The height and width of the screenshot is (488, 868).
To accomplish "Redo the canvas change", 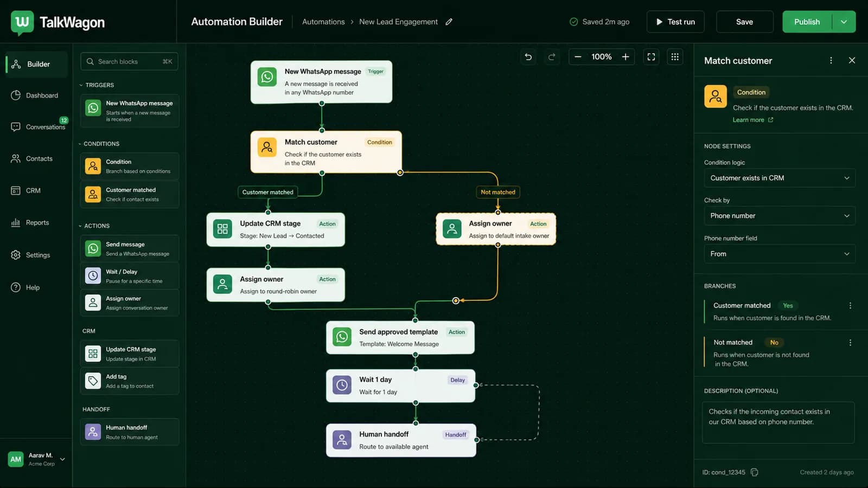I will pyautogui.click(x=552, y=57).
